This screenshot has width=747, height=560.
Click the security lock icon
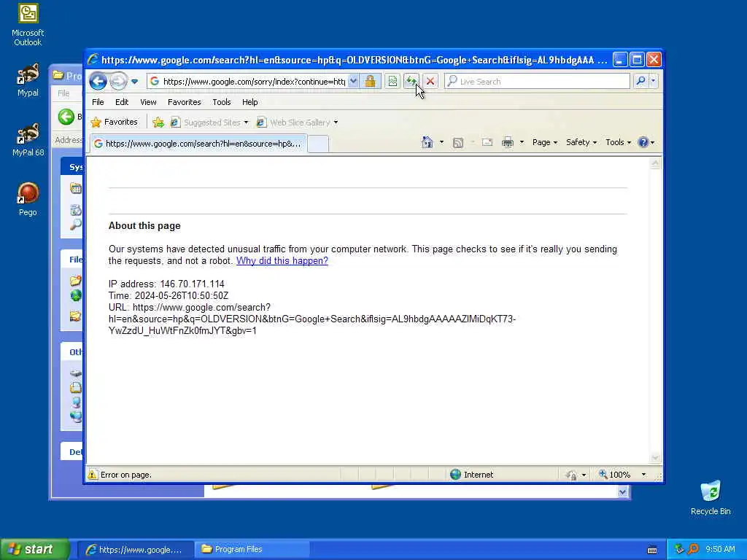pos(370,82)
